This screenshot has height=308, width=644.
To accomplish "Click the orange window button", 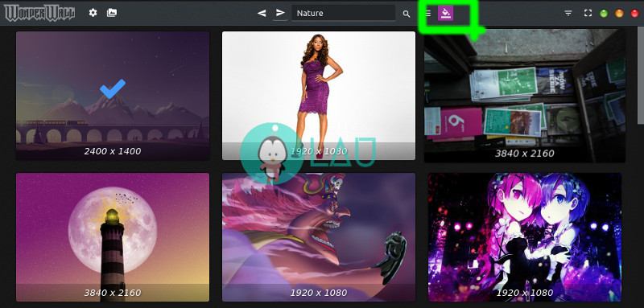I will [x=619, y=13].
